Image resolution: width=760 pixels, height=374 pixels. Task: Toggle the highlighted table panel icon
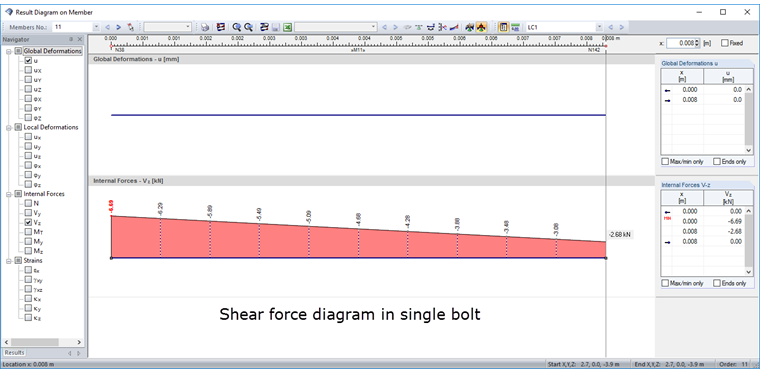click(504, 27)
